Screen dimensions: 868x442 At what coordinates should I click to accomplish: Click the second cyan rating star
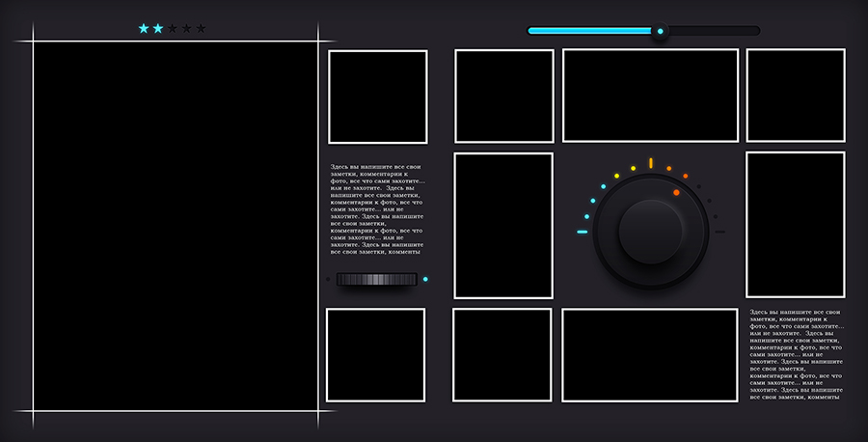(158, 28)
